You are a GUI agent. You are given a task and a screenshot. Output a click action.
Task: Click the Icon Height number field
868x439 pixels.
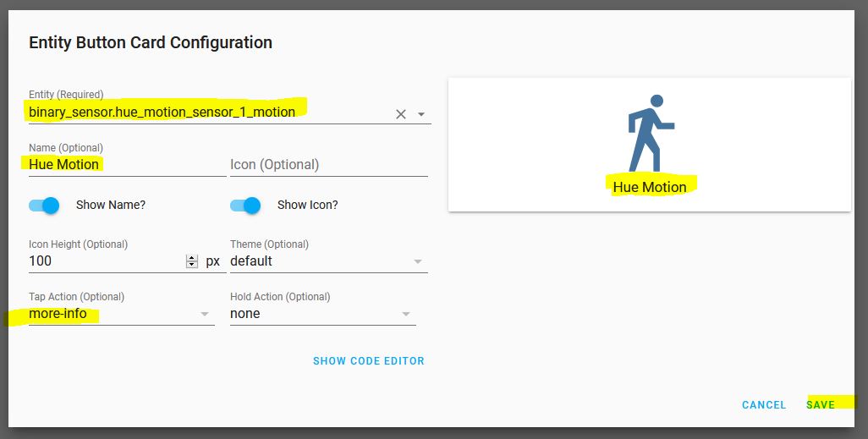pyautogui.click(x=107, y=261)
